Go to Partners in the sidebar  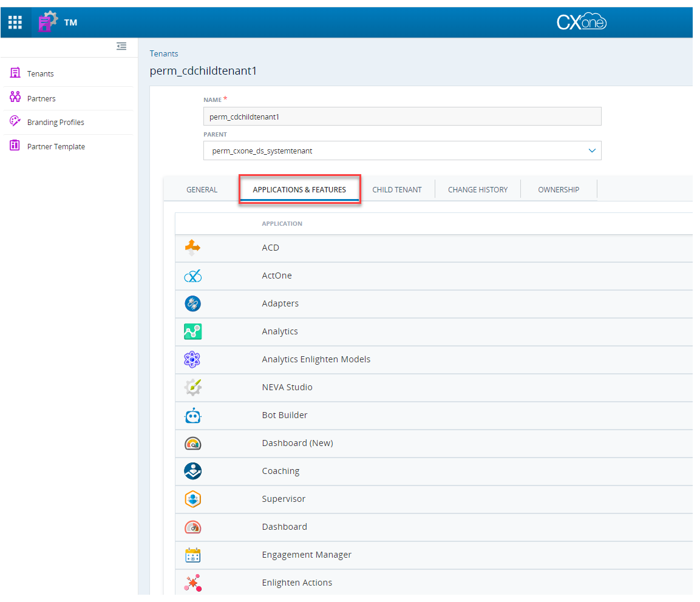pyautogui.click(x=41, y=99)
